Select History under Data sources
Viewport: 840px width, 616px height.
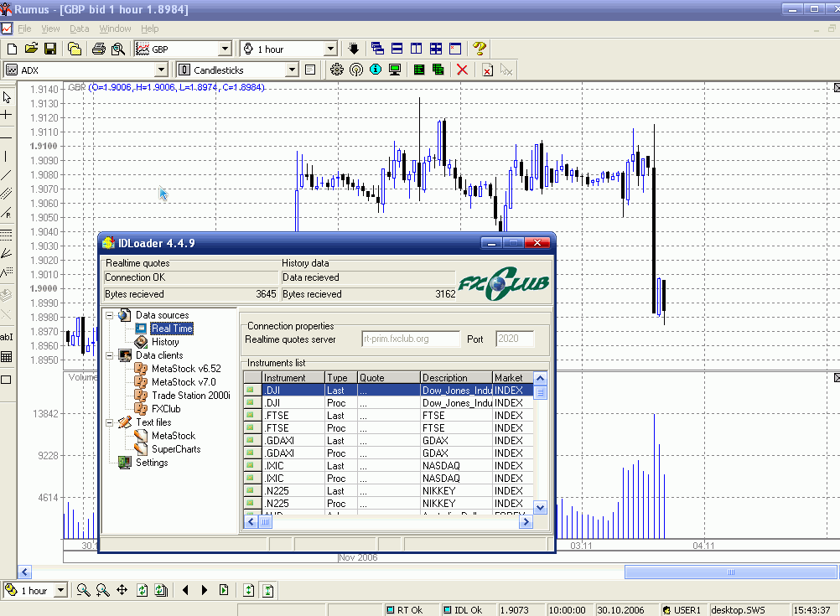164,342
